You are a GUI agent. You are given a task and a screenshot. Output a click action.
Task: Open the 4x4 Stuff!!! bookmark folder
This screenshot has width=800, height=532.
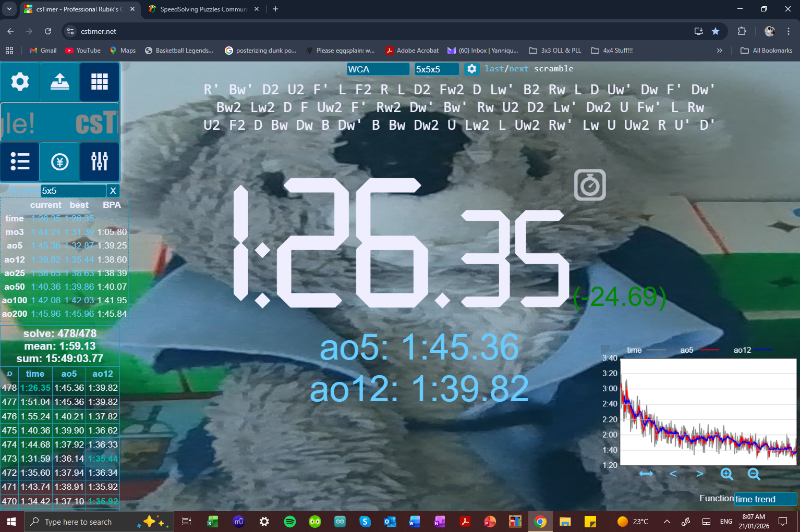click(612, 51)
